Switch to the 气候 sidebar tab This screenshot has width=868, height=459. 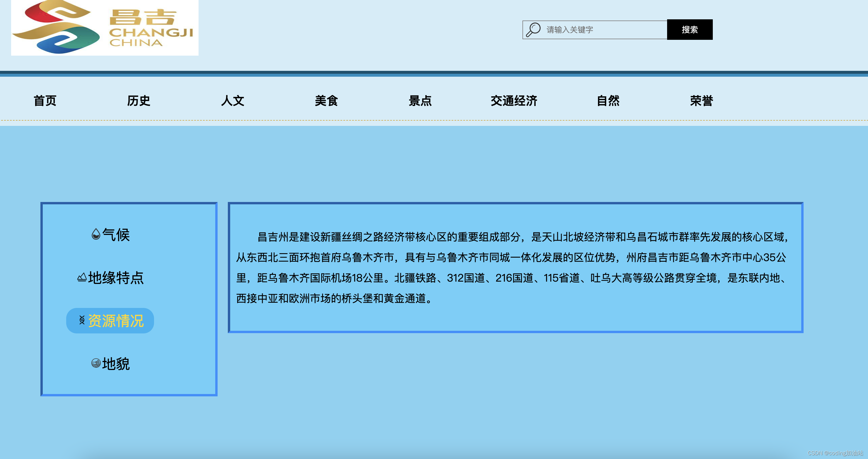116,234
